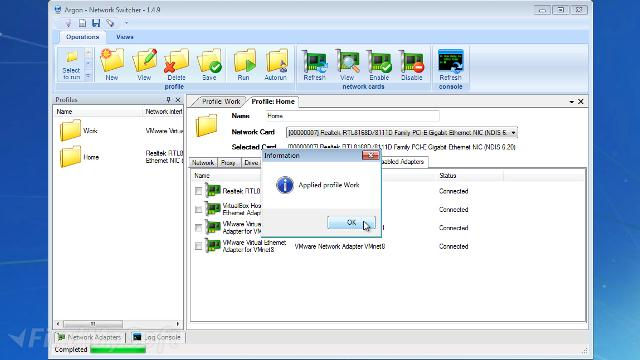Image resolution: width=640 pixels, height=360 pixels.
Task: Open the View profile tool
Action: point(144,64)
